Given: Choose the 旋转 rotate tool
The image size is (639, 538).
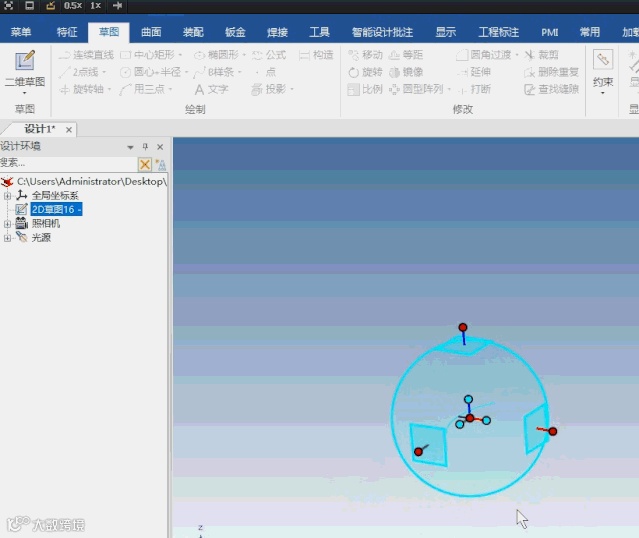Looking at the screenshot, I should pos(366,72).
